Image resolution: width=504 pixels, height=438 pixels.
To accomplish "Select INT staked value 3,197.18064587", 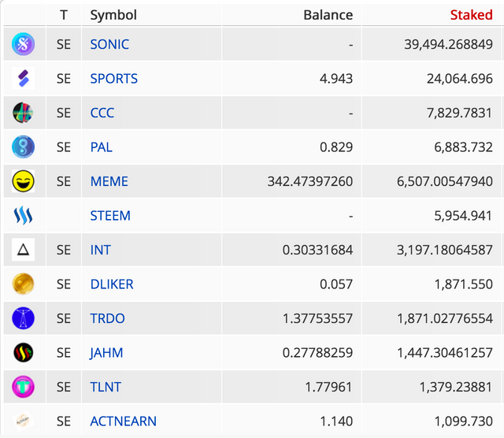I will point(444,250).
